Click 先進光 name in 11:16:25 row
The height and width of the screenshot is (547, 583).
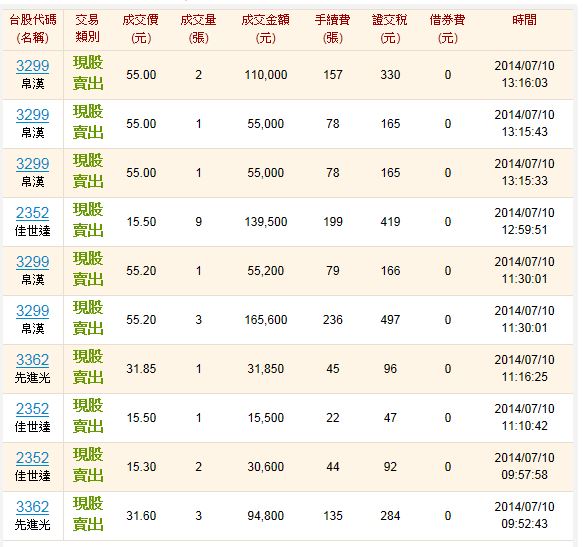pos(32,378)
